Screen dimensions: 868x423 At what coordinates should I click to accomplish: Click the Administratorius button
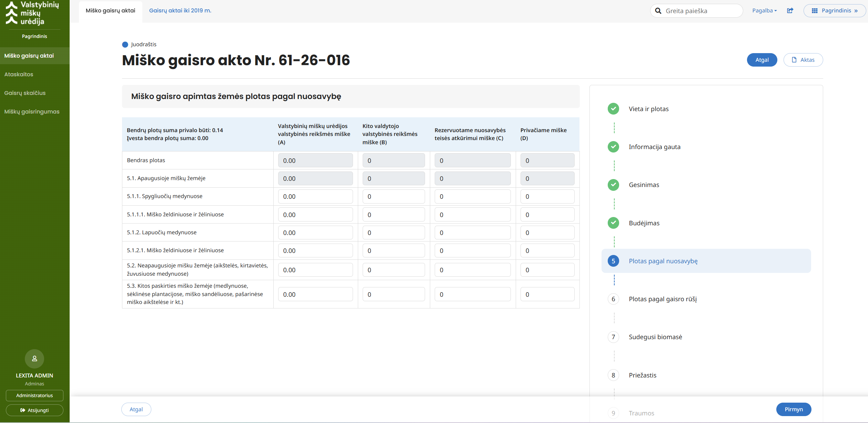pos(34,396)
